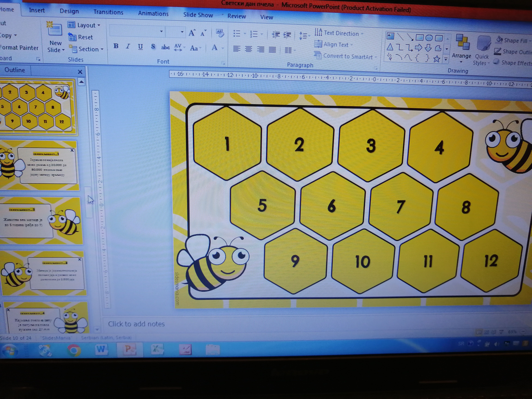Viewport: 532px width, 399px height.
Task: Click the numbered list icon
Action: (x=254, y=34)
